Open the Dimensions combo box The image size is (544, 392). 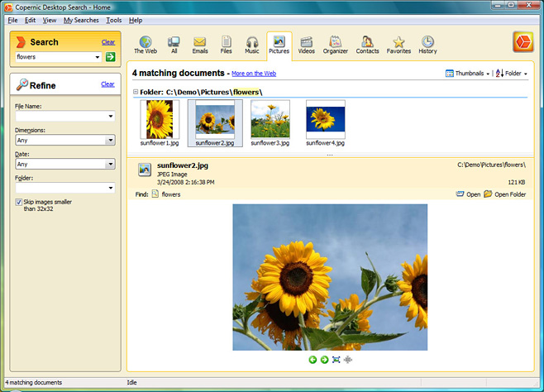point(65,140)
